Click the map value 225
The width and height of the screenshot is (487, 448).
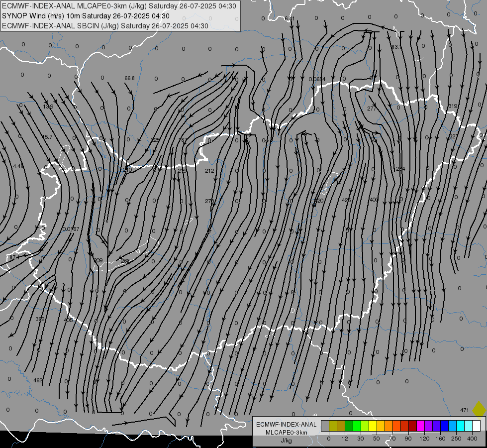coord(155,140)
